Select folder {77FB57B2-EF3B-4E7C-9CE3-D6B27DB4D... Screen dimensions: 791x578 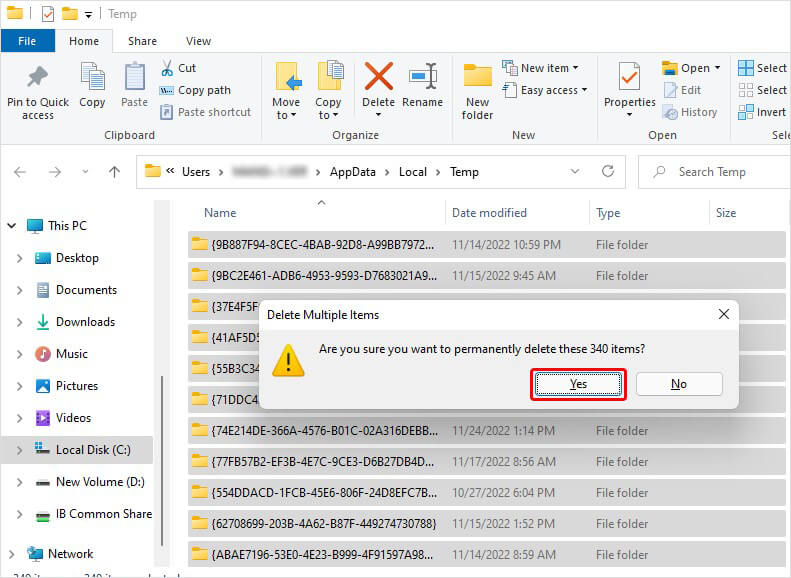[486, 462]
